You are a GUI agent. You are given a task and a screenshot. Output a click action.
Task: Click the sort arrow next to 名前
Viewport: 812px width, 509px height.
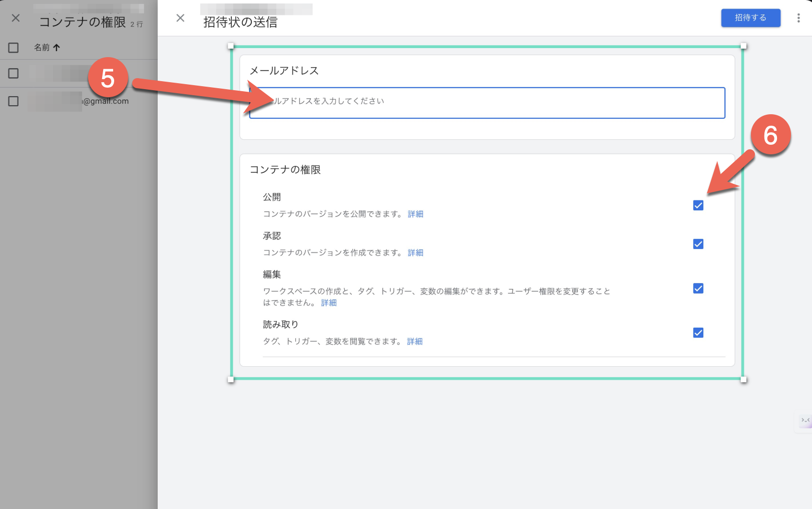(x=57, y=47)
